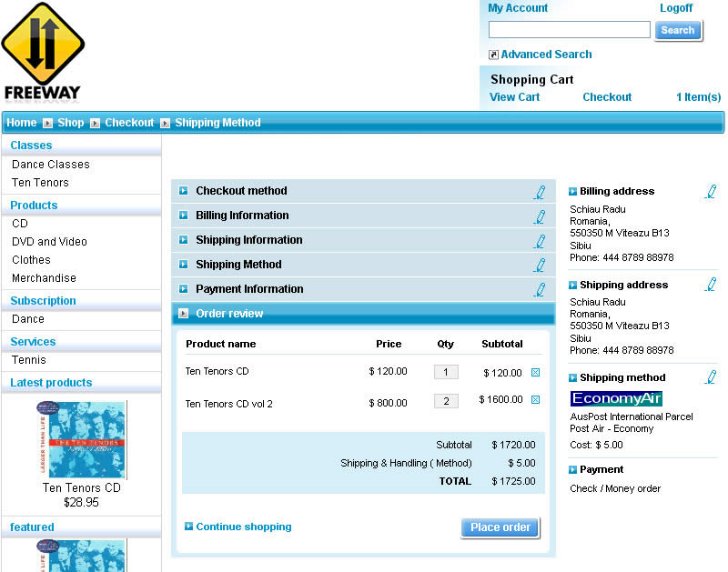The image size is (728, 572).
Task: Click the edit pencil for Shipping Method step
Action: pos(540,266)
